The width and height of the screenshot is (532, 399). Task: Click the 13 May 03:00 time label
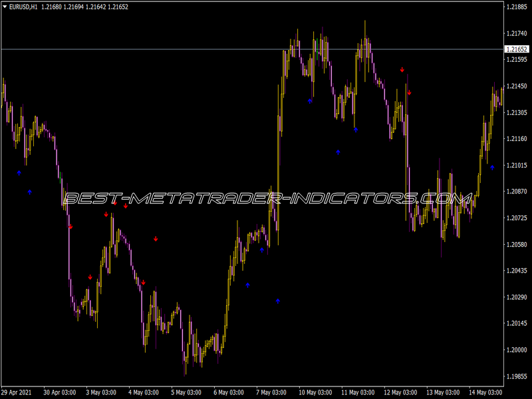(443, 392)
